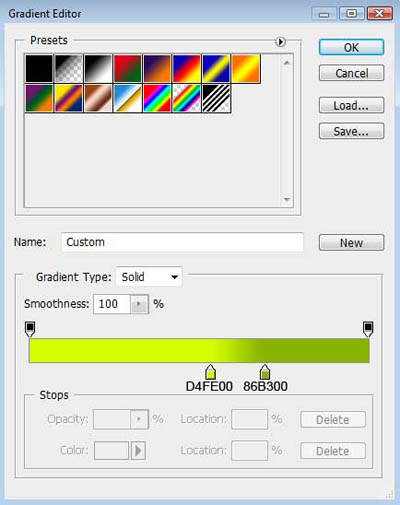The height and width of the screenshot is (505, 400).
Task: Select the transparent rainbow preset
Action: click(186, 98)
